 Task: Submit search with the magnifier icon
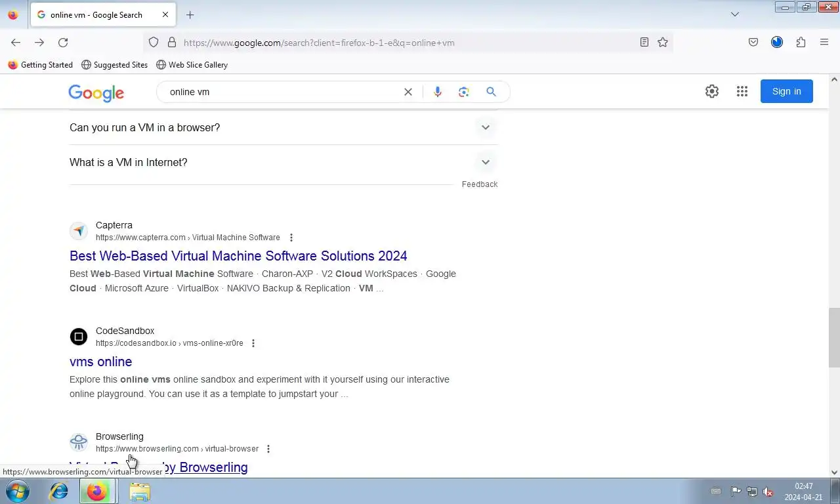tap(491, 92)
